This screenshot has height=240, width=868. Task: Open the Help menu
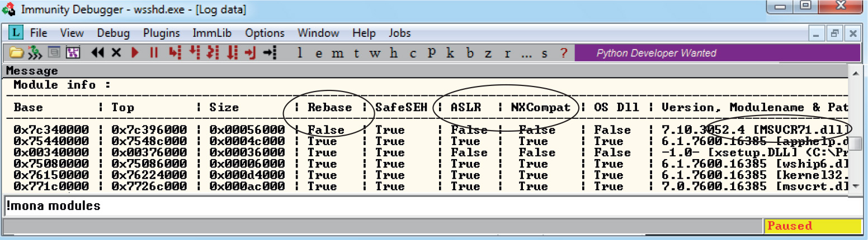pyautogui.click(x=364, y=33)
